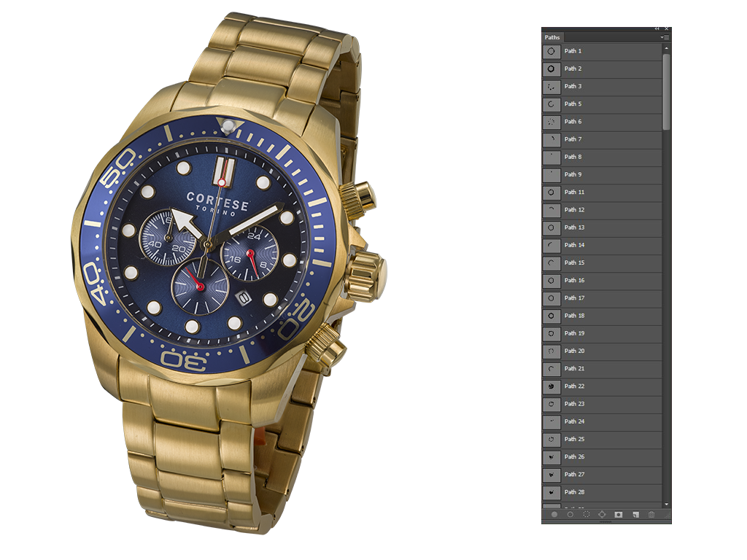Select the Path 11 label
Viewport: 747px width, 560px height.
point(574,192)
